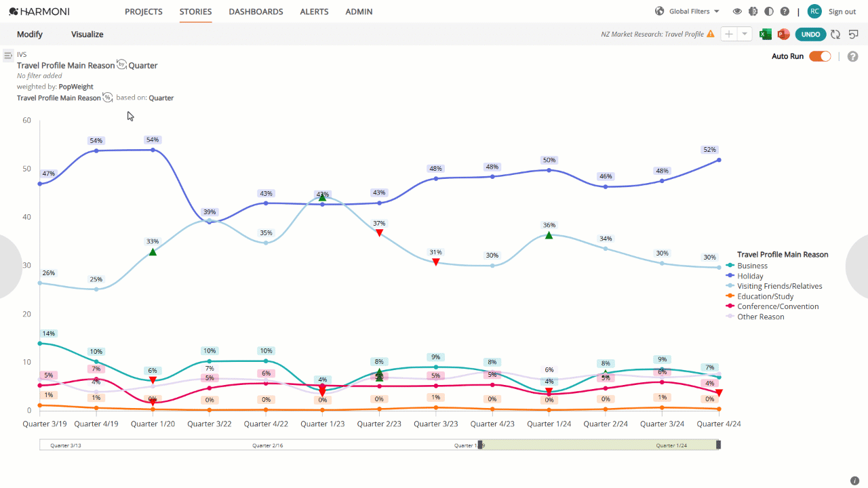Toggle Education/Study series in legend

point(759,296)
